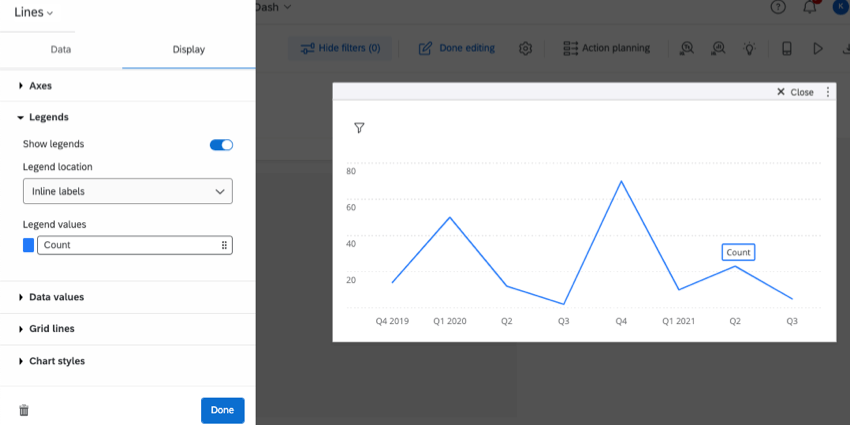Click the blue Done button
The width and height of the screenshot is (850, 425).
pyautogui.click(x=222, y=410)
